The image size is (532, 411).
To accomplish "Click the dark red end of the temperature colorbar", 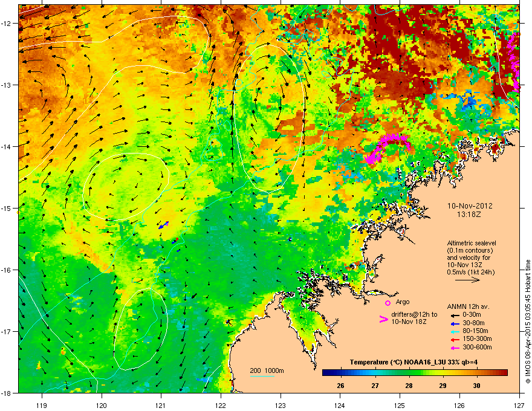I will click(502, 373).
